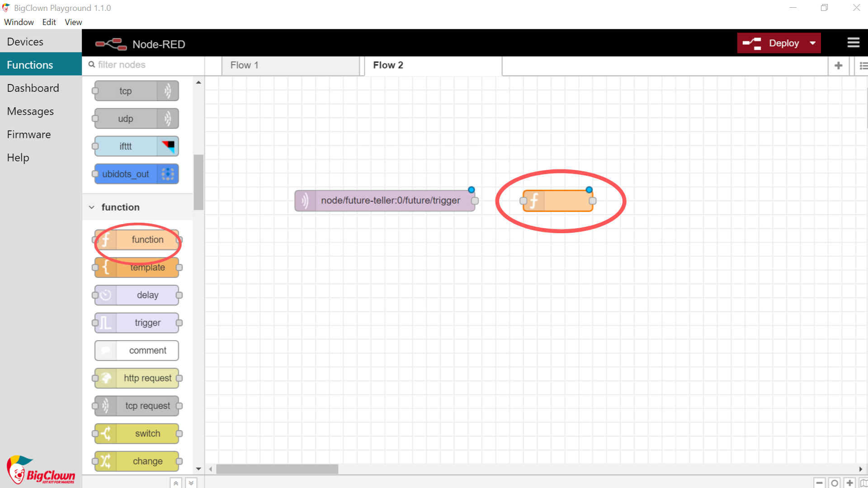868x488 pixels.
Task: Open the View menu
Action: pyautogui.click(x=73, y=22)
